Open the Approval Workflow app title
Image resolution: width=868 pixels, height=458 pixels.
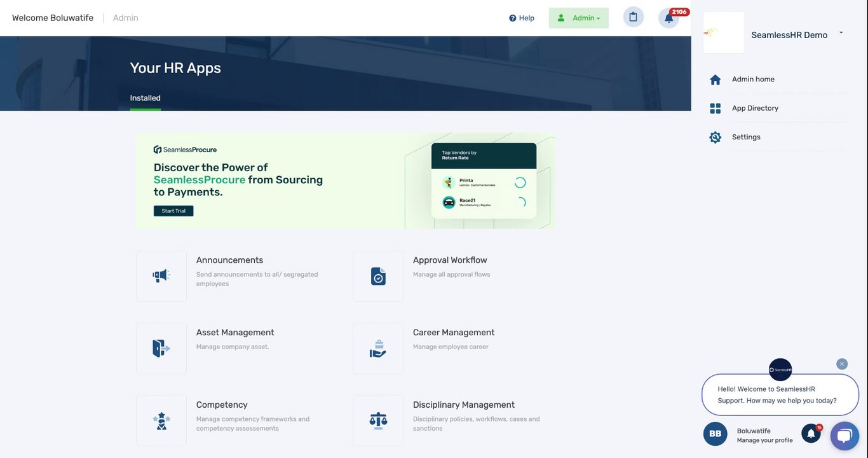pos(450,260)
